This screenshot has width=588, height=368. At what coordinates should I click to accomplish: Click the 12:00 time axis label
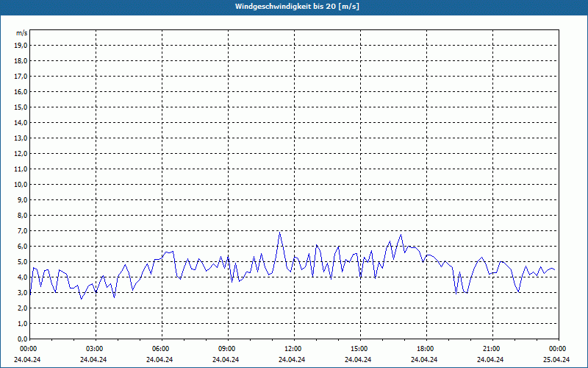293,349
